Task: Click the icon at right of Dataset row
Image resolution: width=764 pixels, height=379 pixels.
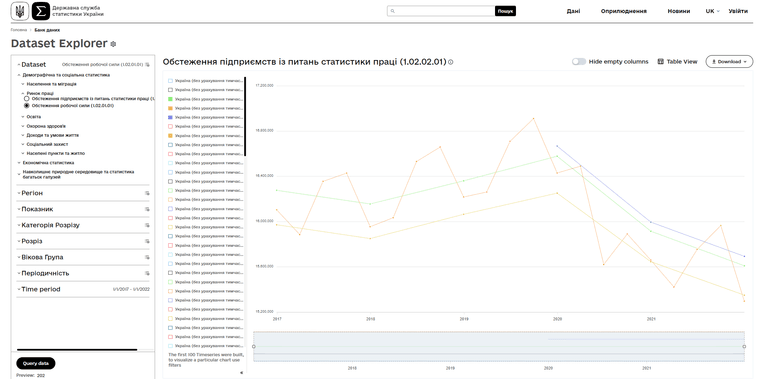Action: click(x=147, y=64)
